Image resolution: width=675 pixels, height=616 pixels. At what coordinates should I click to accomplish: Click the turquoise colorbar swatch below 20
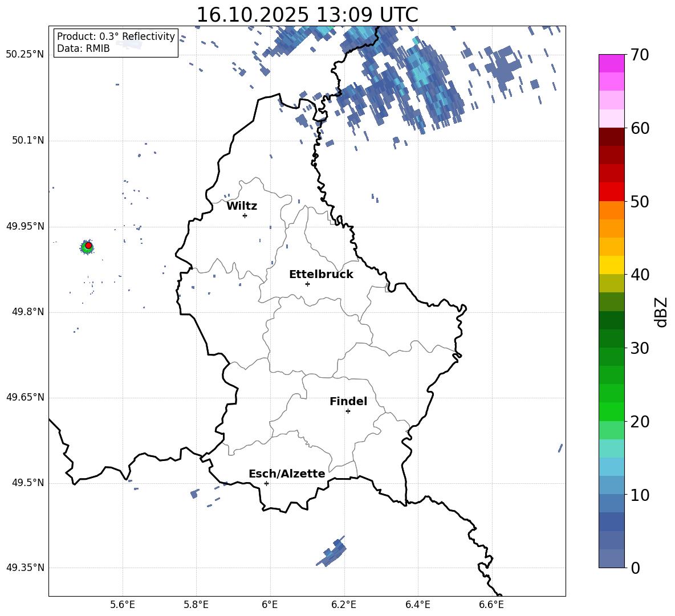612,448
